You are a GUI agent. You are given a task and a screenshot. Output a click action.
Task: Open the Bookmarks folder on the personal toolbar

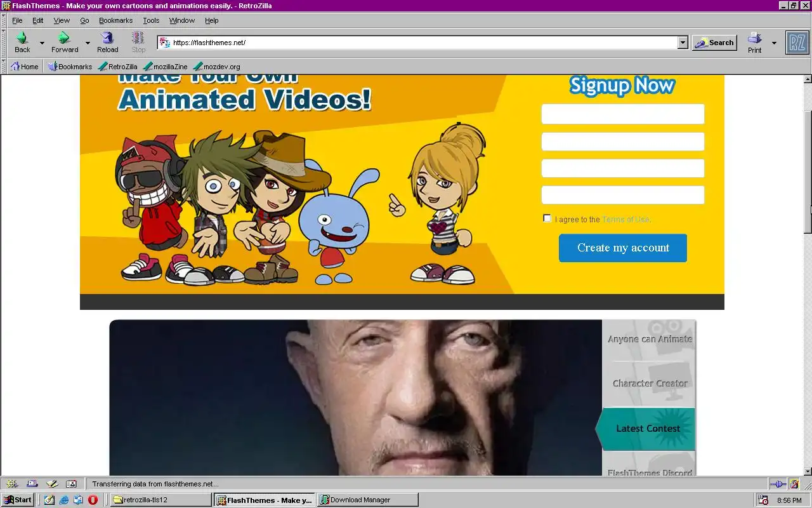[70, 66]
